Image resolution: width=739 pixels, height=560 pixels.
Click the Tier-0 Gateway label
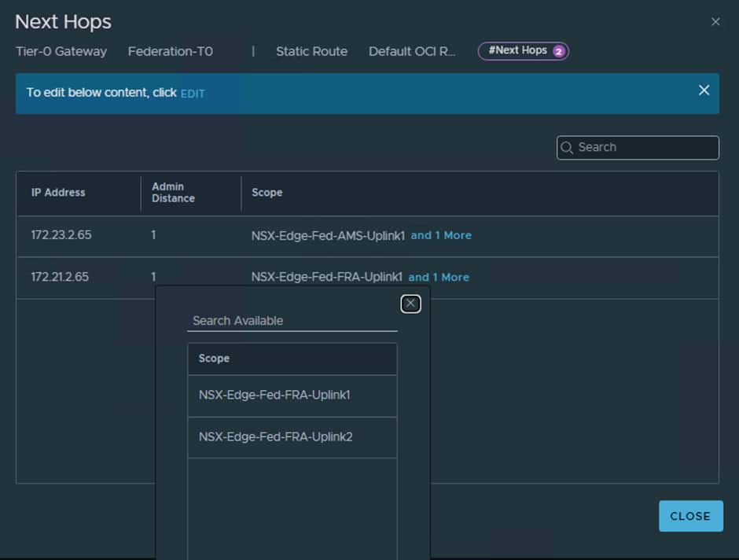click(61, 51)
